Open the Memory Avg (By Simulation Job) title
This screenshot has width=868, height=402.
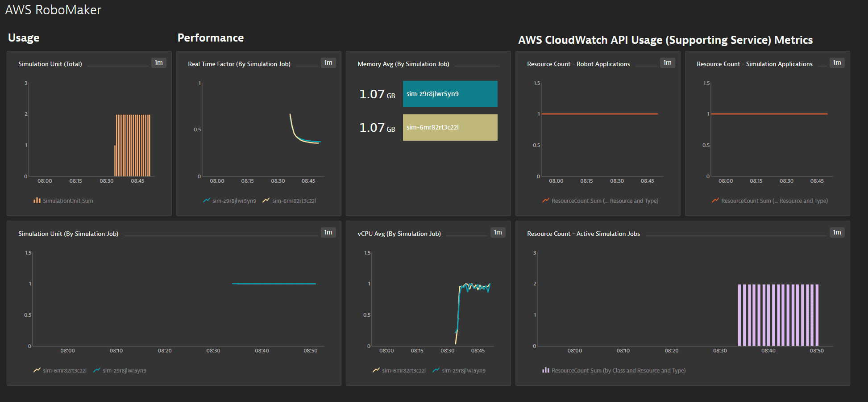403,64
